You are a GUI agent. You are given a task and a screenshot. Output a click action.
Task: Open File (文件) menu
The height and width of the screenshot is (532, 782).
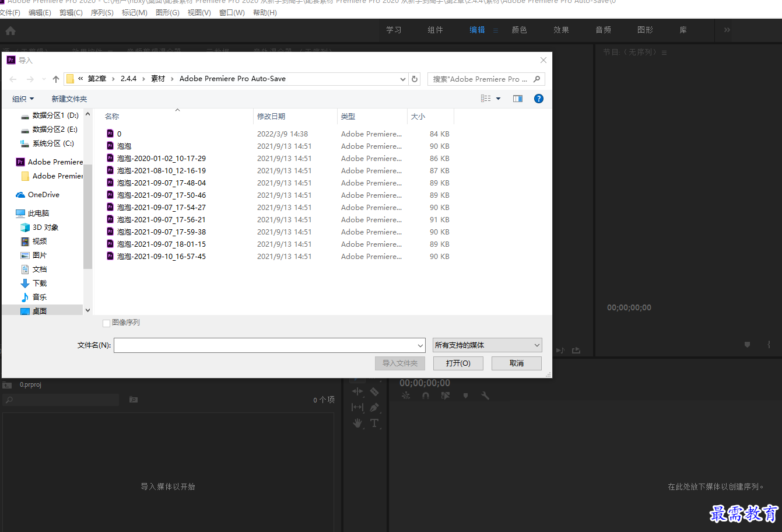coord(10,12)
